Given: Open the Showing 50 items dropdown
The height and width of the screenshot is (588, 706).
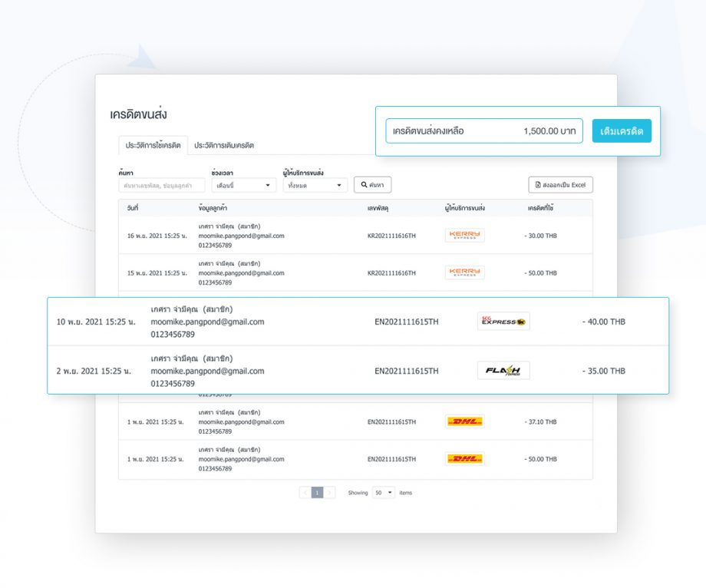Looking at the screenshot, I should (x=383, y=492).
